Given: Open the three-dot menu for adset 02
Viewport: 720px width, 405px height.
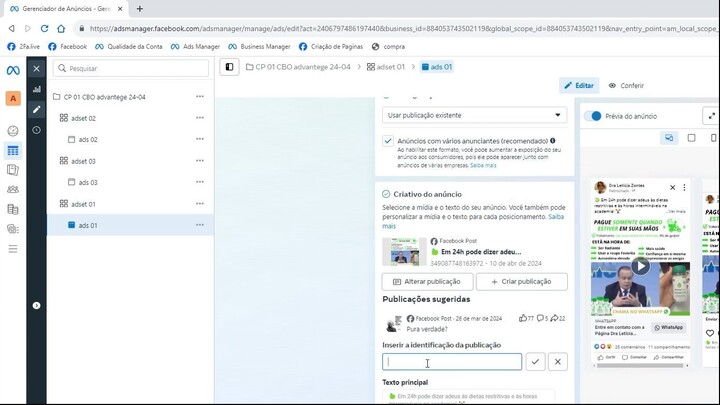Looking at the screenshot, I should point(200,118).
